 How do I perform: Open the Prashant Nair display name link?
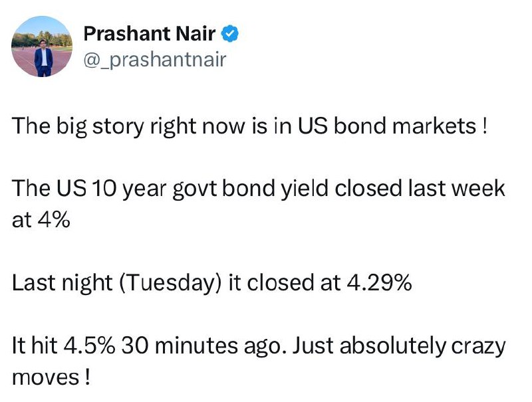(x=149, y=34)
